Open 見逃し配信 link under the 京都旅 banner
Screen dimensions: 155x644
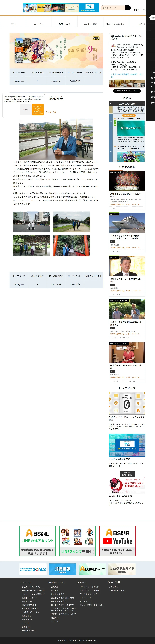point(75,81)
